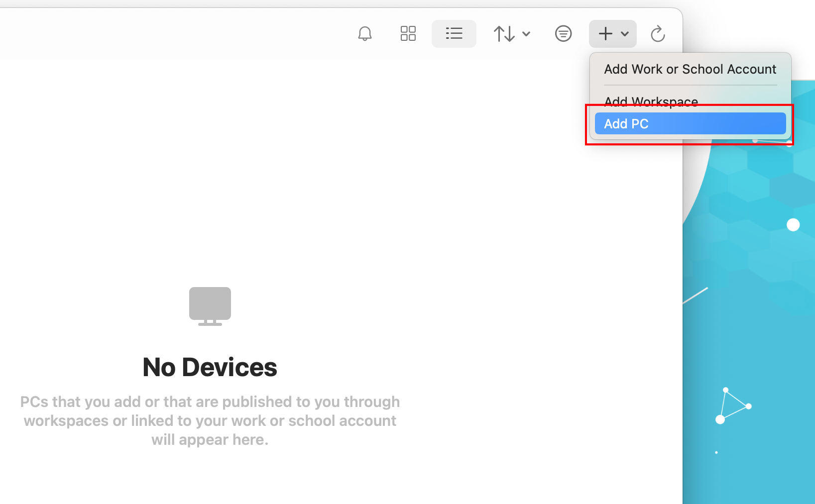Switch to grid view layout
Image resolution: width=815 pixels, height=504 pixels.
(408, 34)
